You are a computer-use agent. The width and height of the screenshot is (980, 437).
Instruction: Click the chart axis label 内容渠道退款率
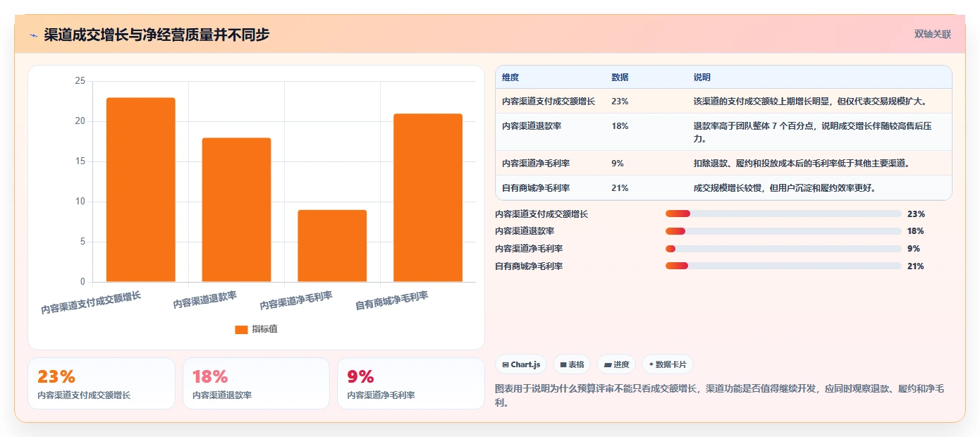(x=205, y=300)
